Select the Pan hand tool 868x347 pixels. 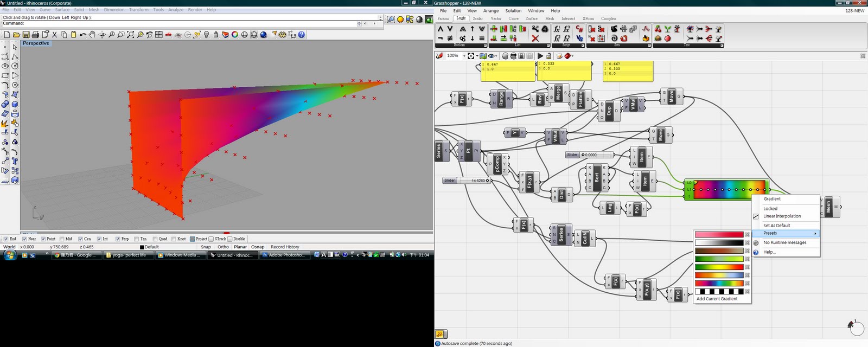tap(92, 35)
